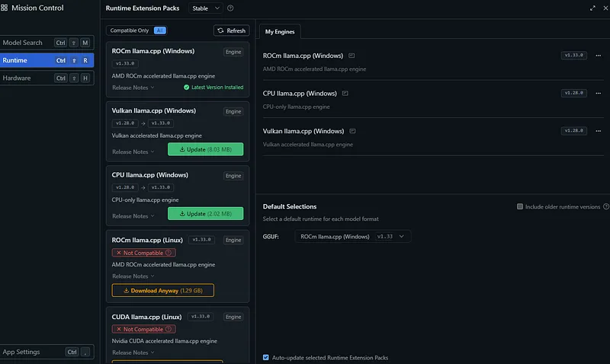Click the v1.28.0 badge of Vulkan engine in My Engines
The image size is (610, 364).
(574, 130)
